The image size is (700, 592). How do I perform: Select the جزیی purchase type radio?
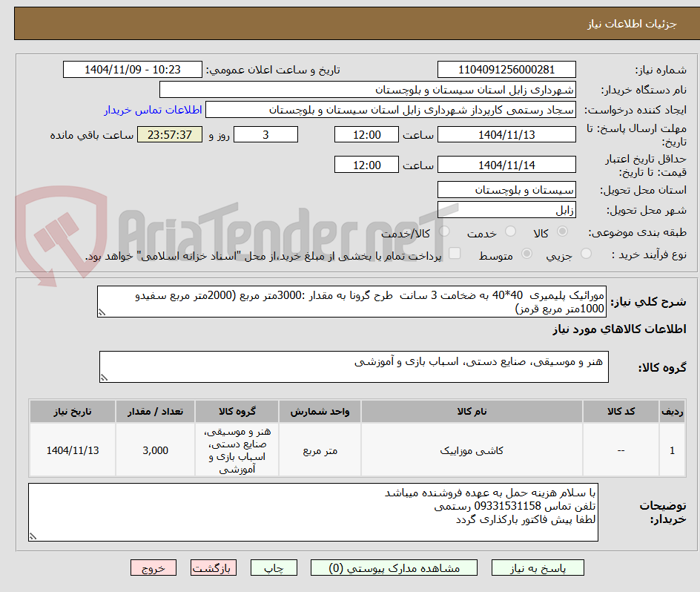click(586, 254)
